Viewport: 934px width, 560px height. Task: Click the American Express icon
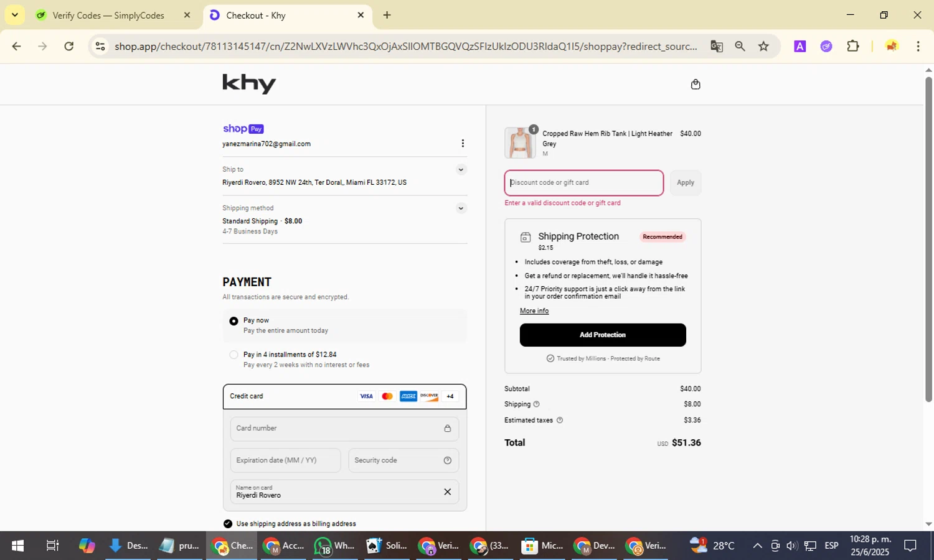(x=408, y=396)
